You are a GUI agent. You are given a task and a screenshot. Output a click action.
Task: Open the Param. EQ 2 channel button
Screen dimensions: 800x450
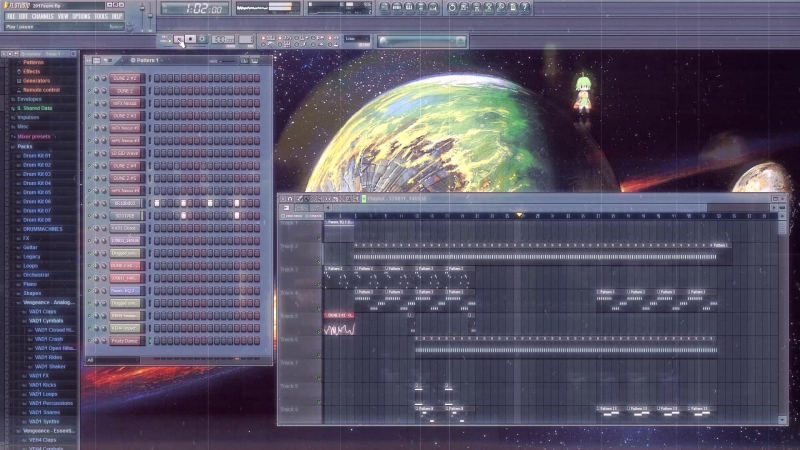coord(126,291)
